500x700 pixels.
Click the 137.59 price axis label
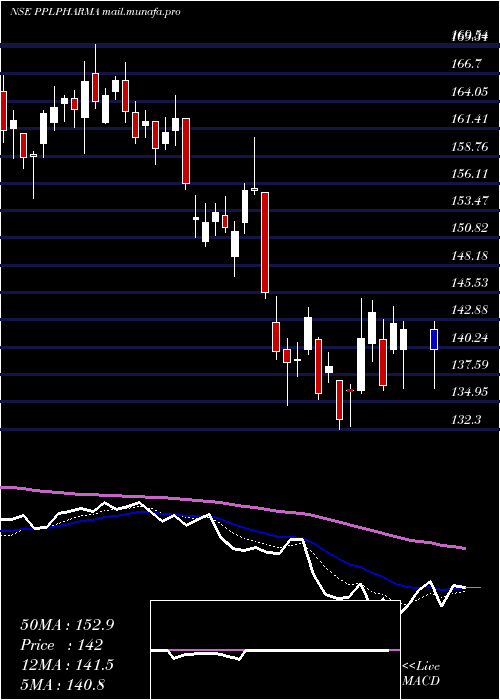pos(469,365)
